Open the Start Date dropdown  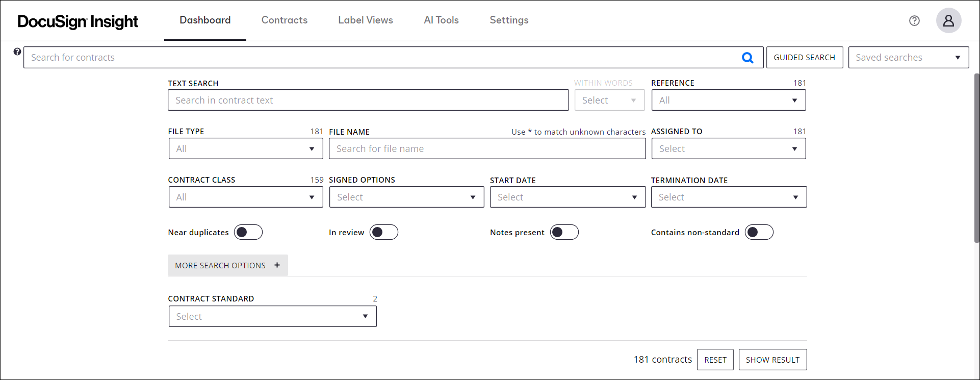click(568, 197)
